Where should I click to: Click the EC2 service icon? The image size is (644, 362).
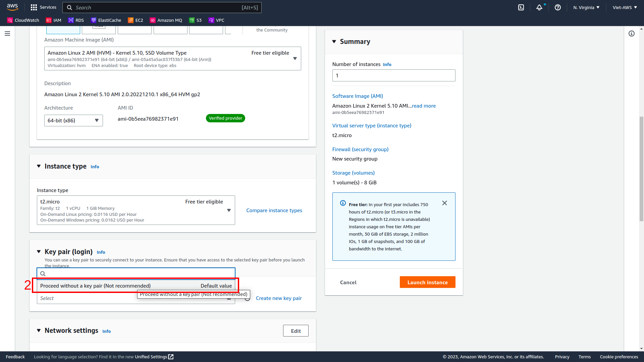(131, 20)
